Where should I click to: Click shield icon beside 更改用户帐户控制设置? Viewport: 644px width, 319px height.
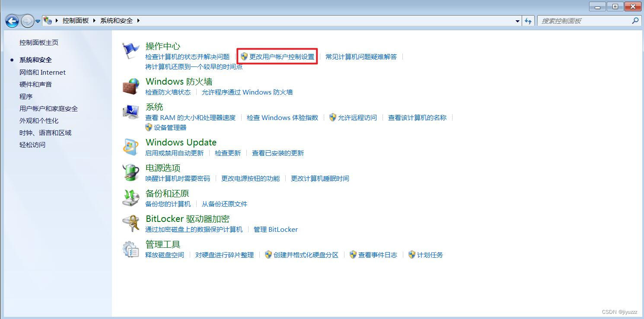[x=244, y=57]
